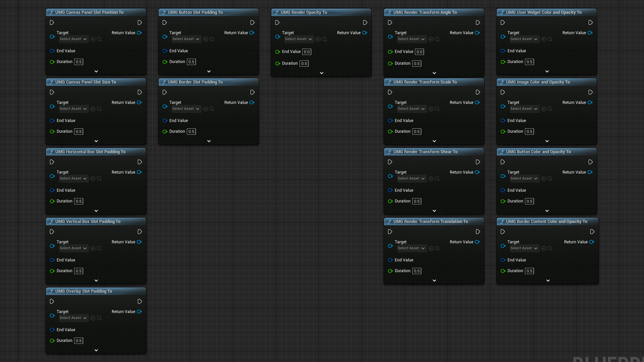Click Duration field in UMG Render Transform Angle To node
644x362 pixels.
(x=417, y=64)
